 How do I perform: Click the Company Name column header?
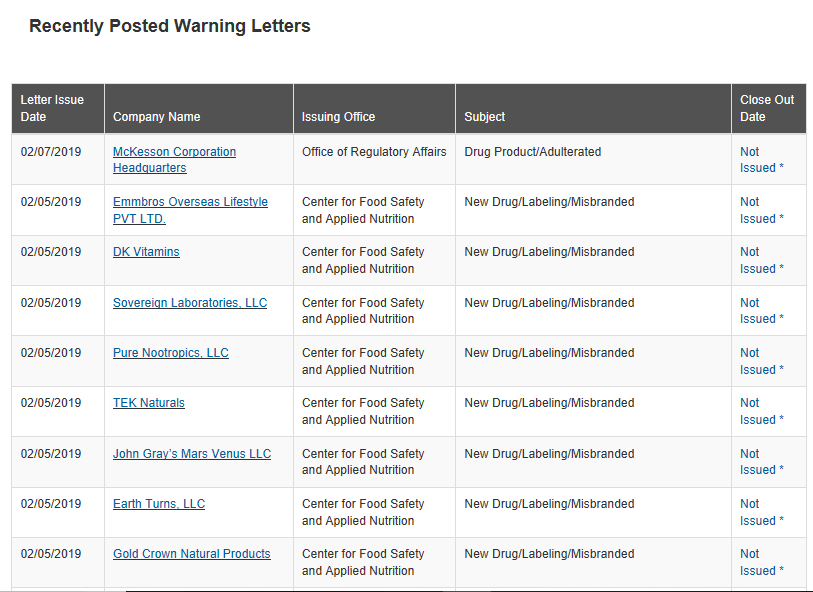click(x=157, y=117)
